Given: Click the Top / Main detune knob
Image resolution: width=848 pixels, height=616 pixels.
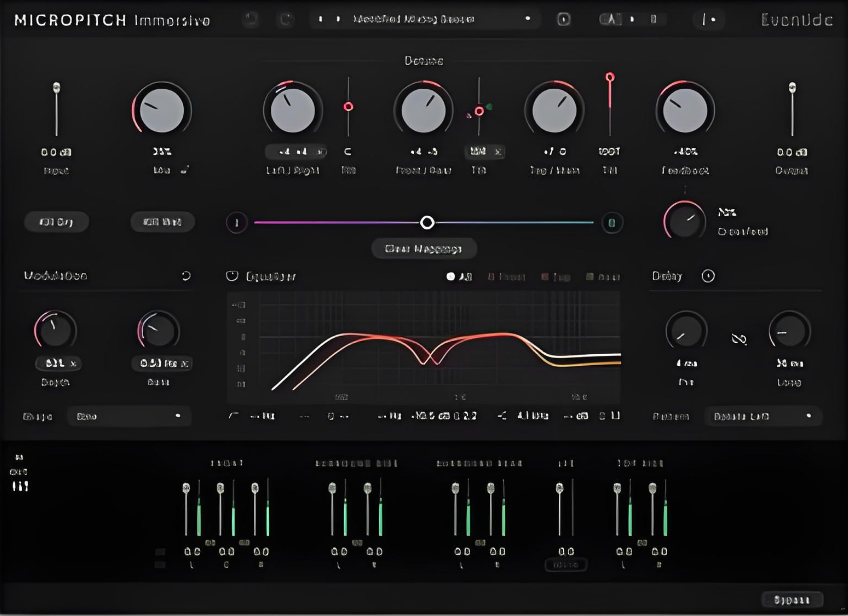Looking at the screenshot, I should [x=554, y=110].
